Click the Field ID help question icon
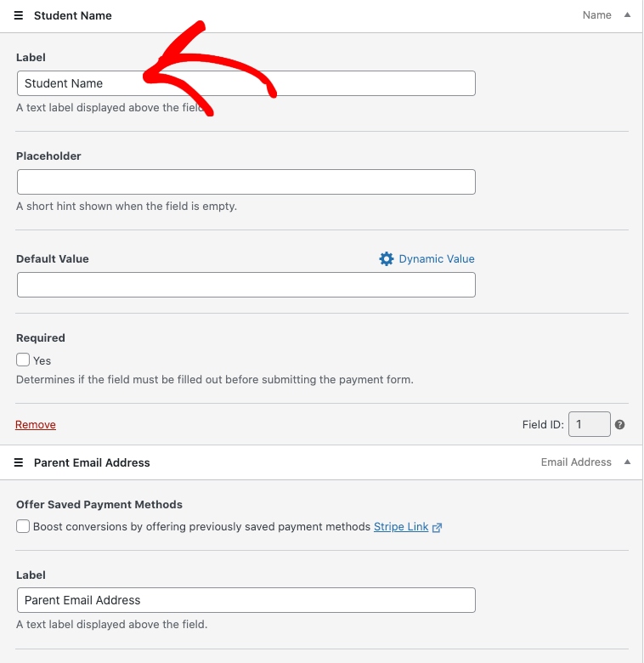This screenshot has height=663, width=644. 620,424
